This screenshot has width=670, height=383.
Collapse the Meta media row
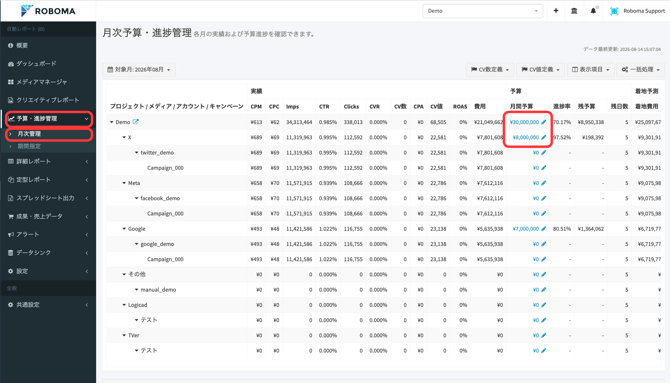point(124,183)
